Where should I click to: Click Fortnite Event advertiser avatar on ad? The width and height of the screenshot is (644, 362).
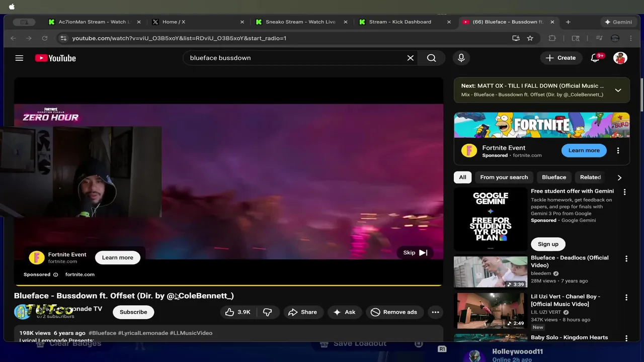click(37, 257)
